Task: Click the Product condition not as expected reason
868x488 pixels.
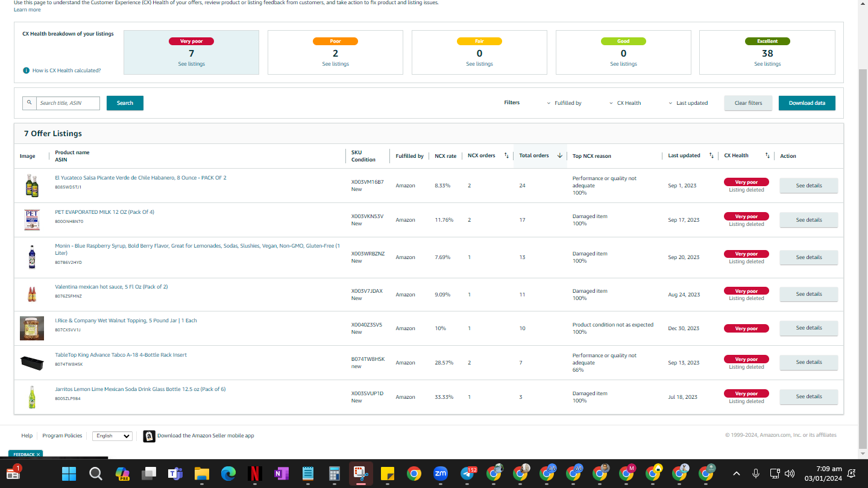Action: click(613, 325)
